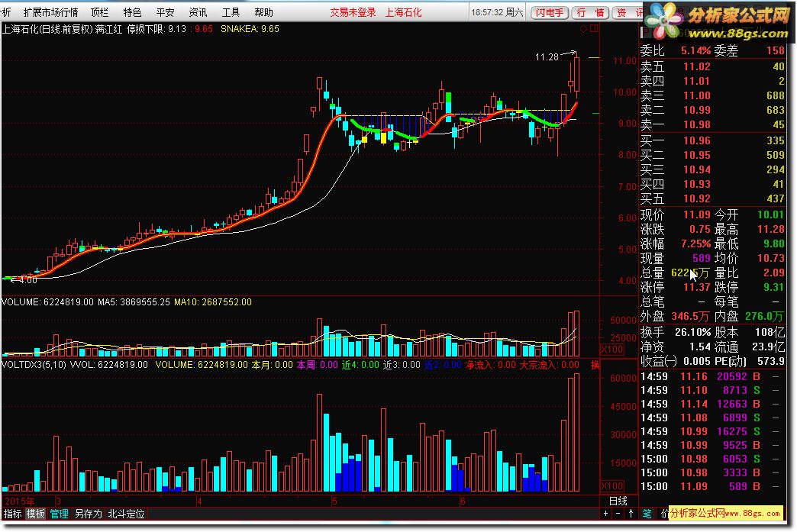
Task: Open the 扩展市场行情 menu
Action: tap(50, 12)
